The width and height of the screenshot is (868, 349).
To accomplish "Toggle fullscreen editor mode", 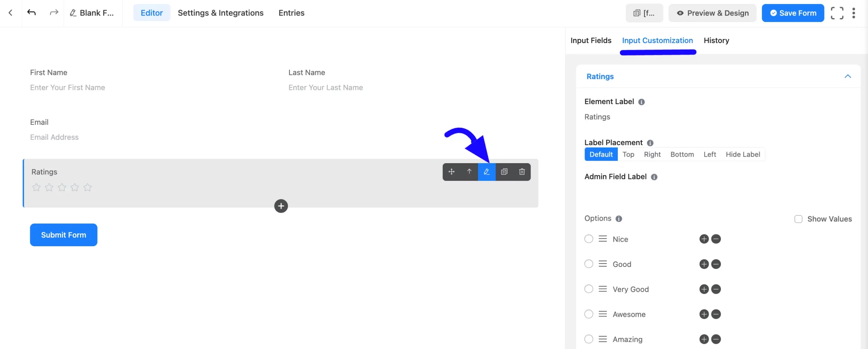I will 837,13.
